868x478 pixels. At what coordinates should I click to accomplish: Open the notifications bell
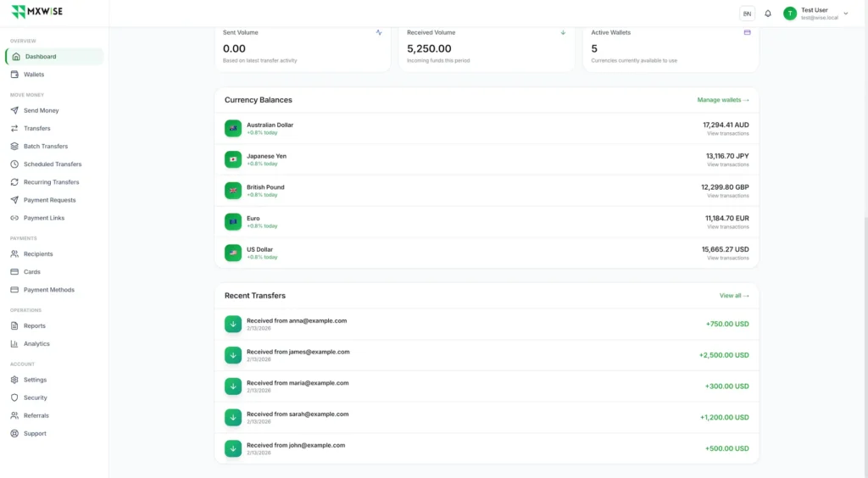click(x=768, y=14)
